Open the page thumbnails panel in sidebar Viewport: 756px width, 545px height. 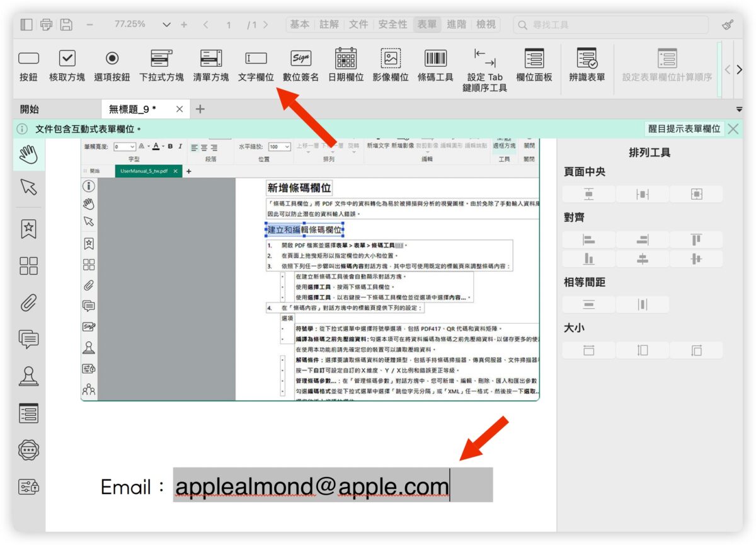pos(28,266)
